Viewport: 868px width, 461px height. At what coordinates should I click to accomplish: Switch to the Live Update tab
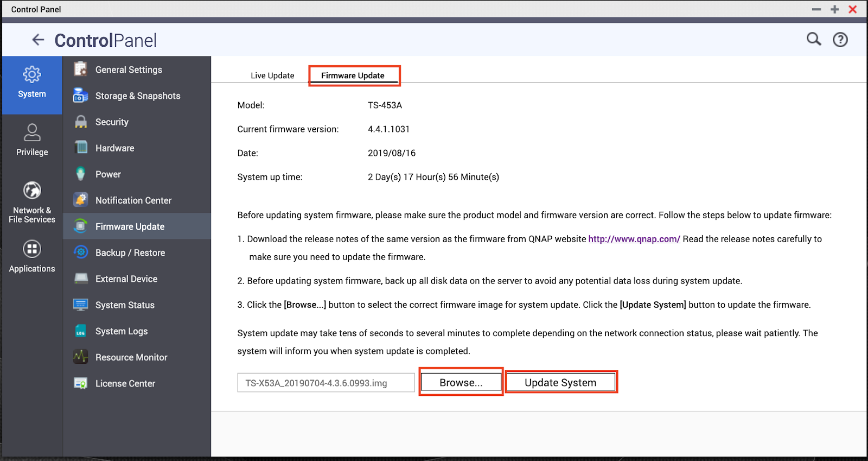pyautogui.click(x=272, y=75)
